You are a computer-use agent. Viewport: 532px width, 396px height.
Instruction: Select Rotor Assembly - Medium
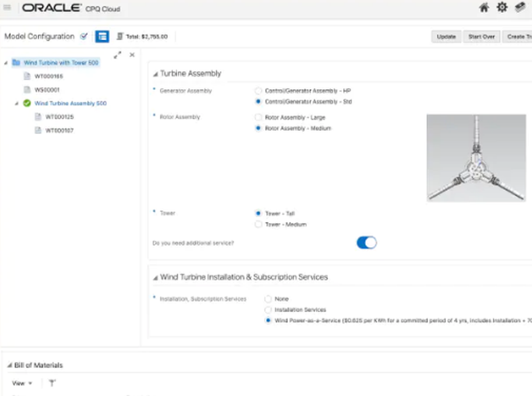[x=258, y=128]
